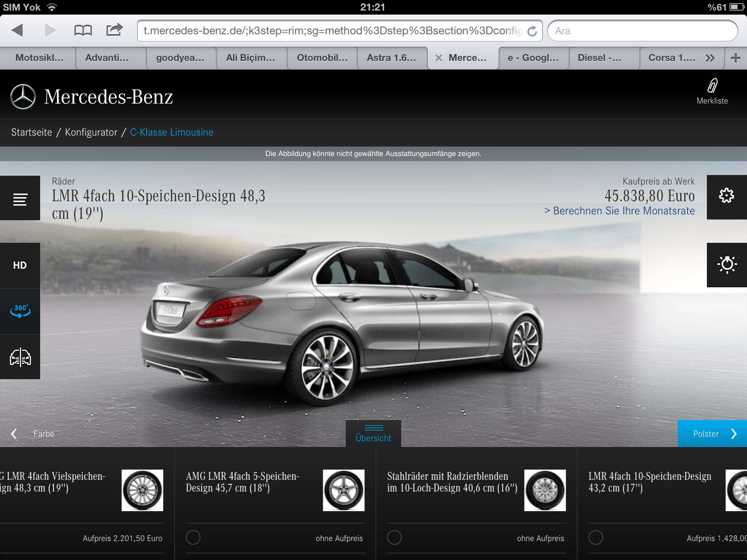
Task: Select LMR 10-Speichen 17" radio button
Action: tap(596, 537)
